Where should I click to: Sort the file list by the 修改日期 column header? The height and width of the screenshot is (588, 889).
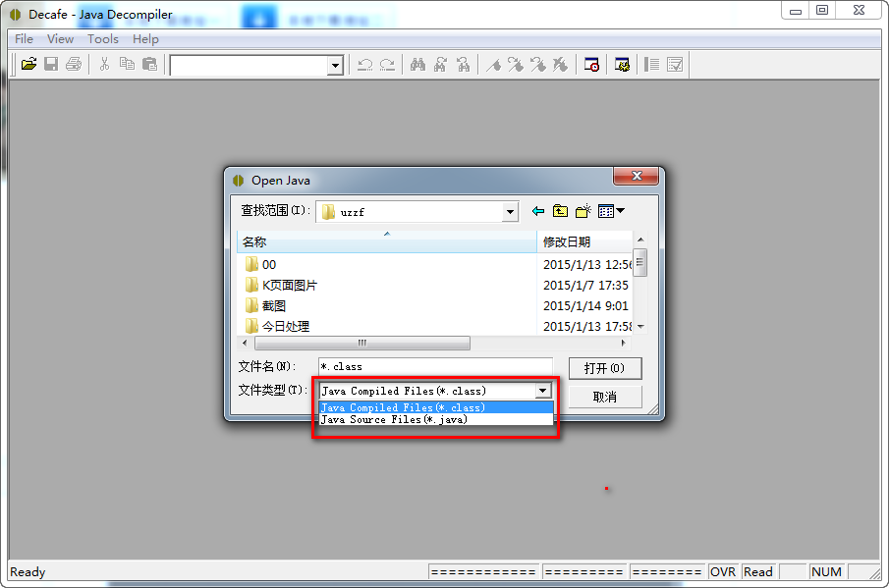(583, 241)
